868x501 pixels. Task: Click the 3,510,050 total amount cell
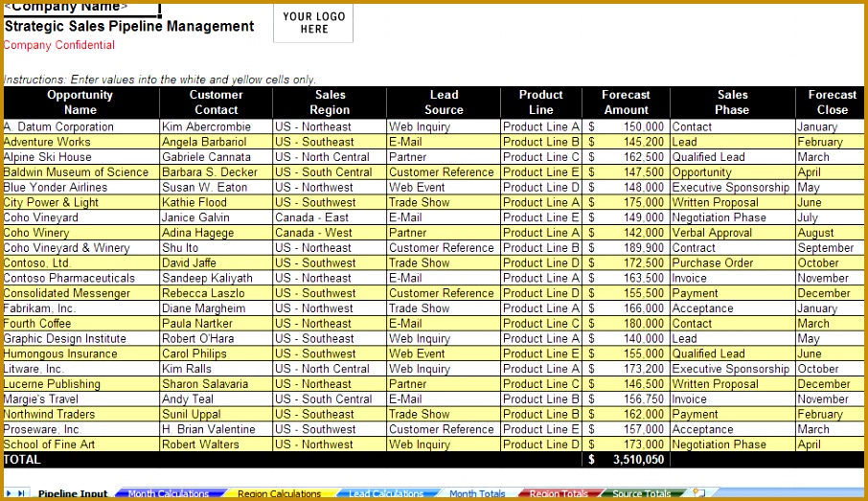pos(626,460)
